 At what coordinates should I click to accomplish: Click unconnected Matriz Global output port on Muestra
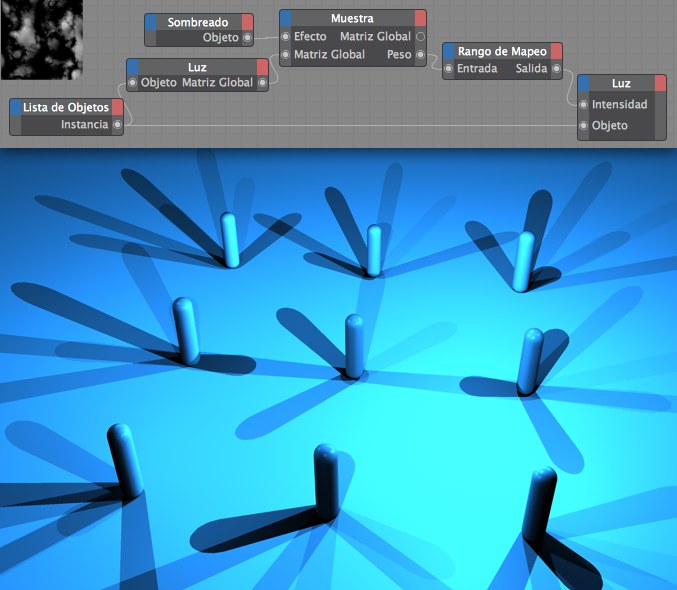pos(421,37)
